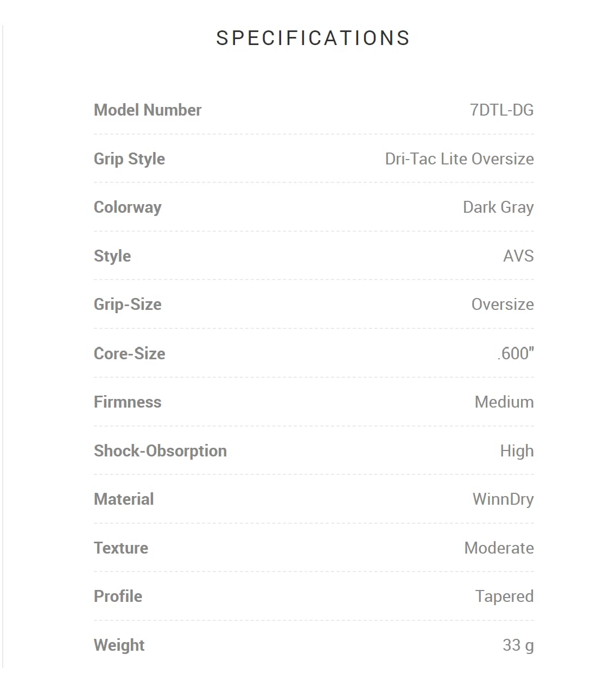Screen dimensions: 616x692
Task: Click the Core-Size label
Action: (x=130, y=353)
